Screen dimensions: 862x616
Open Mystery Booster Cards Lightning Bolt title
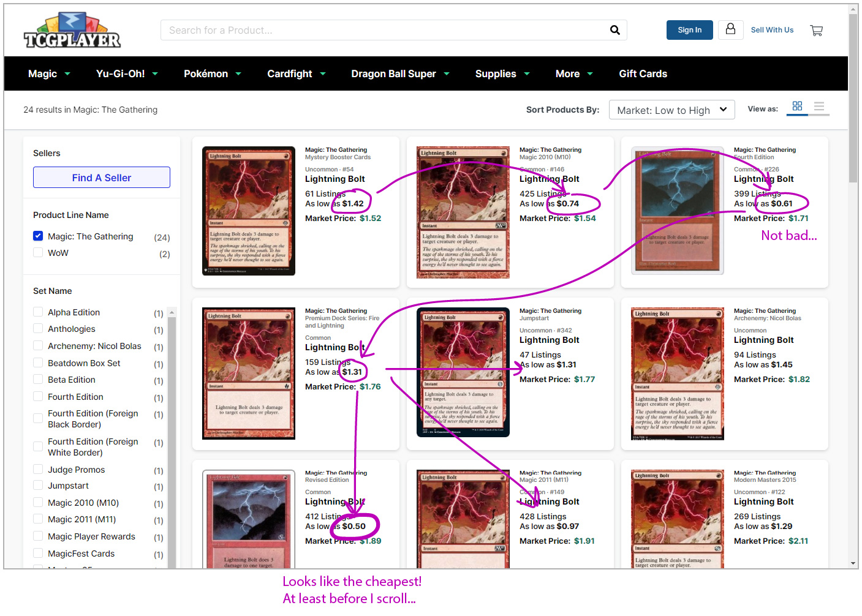click(335, 179)
